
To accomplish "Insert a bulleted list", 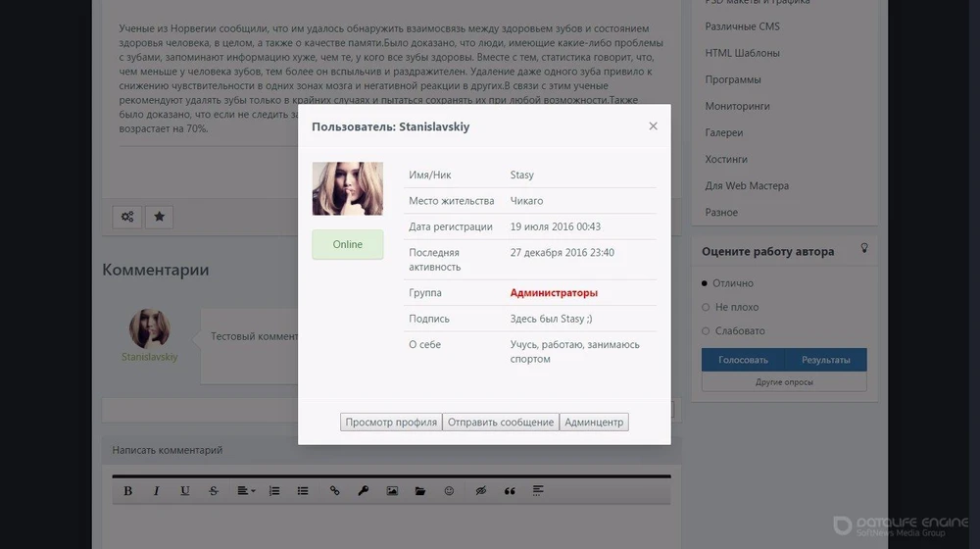I will [303, 491].
